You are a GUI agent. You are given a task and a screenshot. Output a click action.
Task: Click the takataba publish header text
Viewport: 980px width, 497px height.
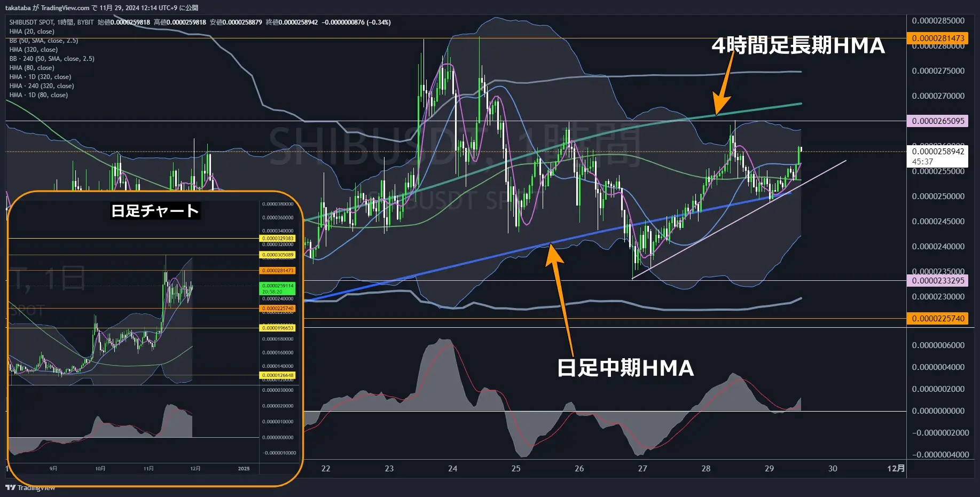(101, 8)
